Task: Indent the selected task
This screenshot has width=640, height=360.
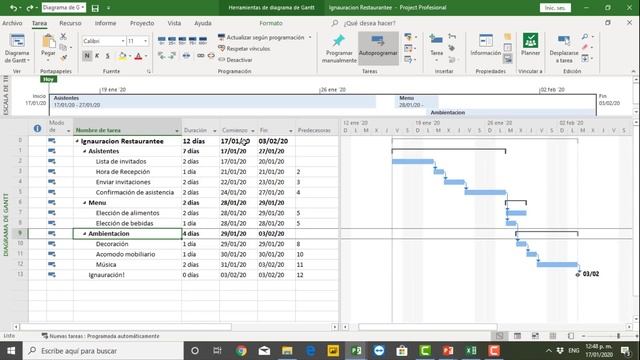Action: click(172, 56)
